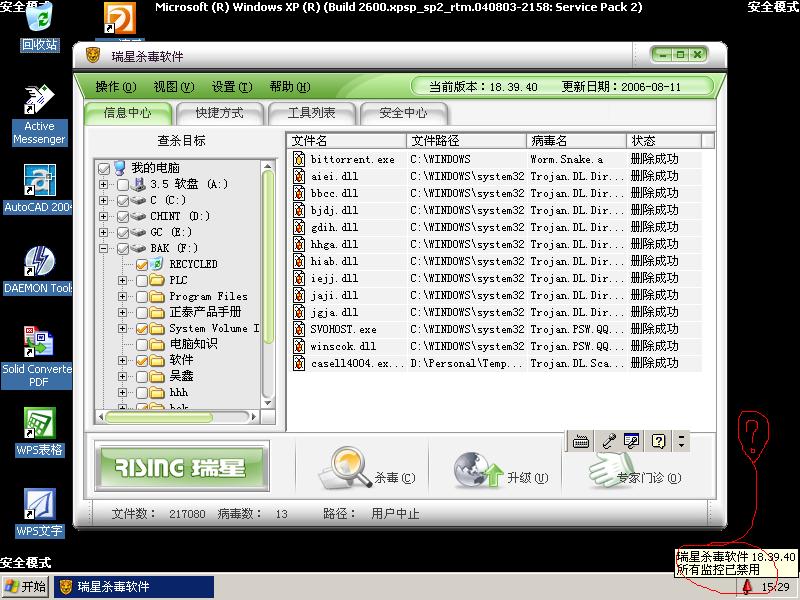Expand the PLC folder node
The image size is (800, 600).
pyautogui.click(x=122, y=280)
